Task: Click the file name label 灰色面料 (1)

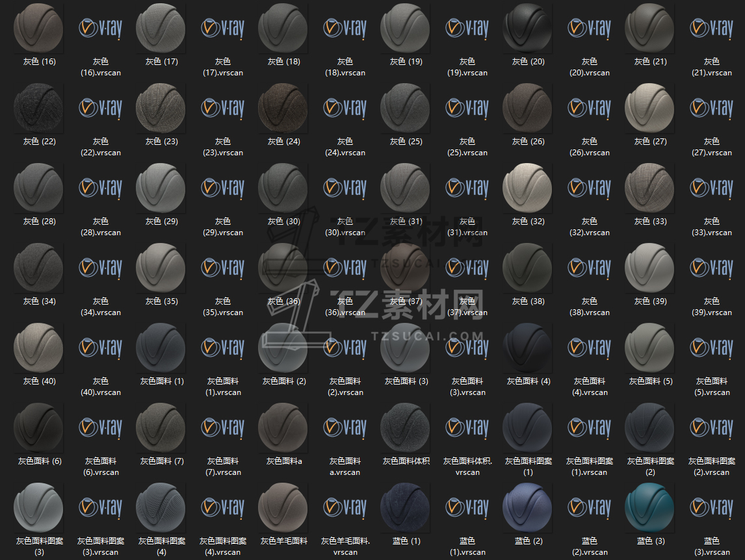Action: [x=161, y=381]
